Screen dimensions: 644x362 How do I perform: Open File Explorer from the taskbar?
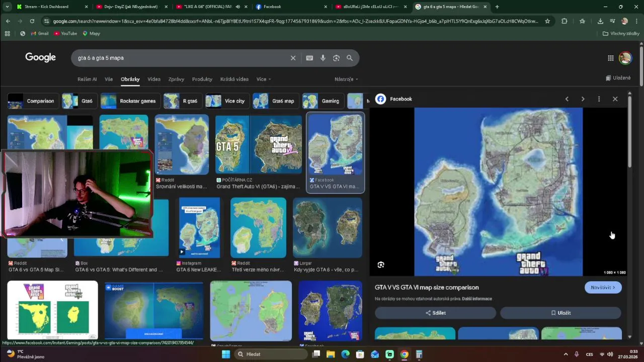click(331, 354)
